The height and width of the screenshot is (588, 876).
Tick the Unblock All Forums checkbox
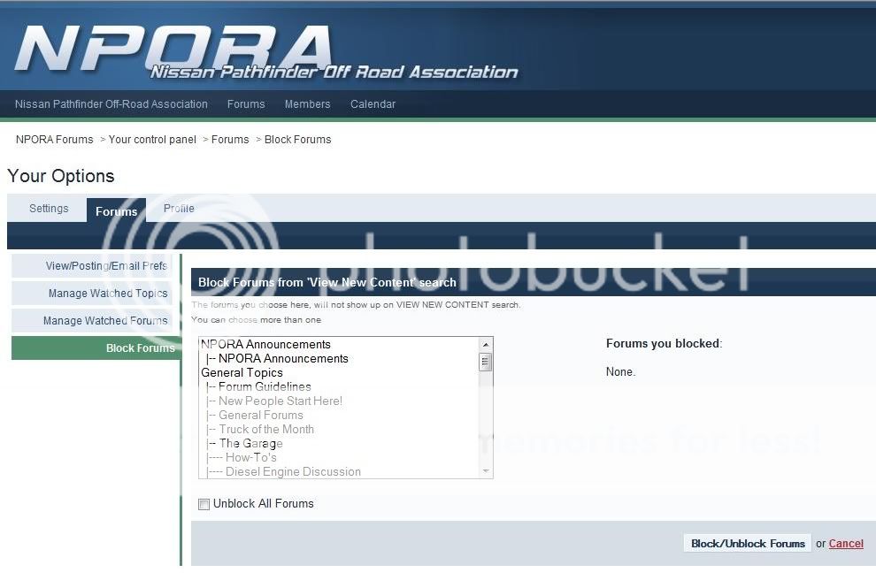204,504
